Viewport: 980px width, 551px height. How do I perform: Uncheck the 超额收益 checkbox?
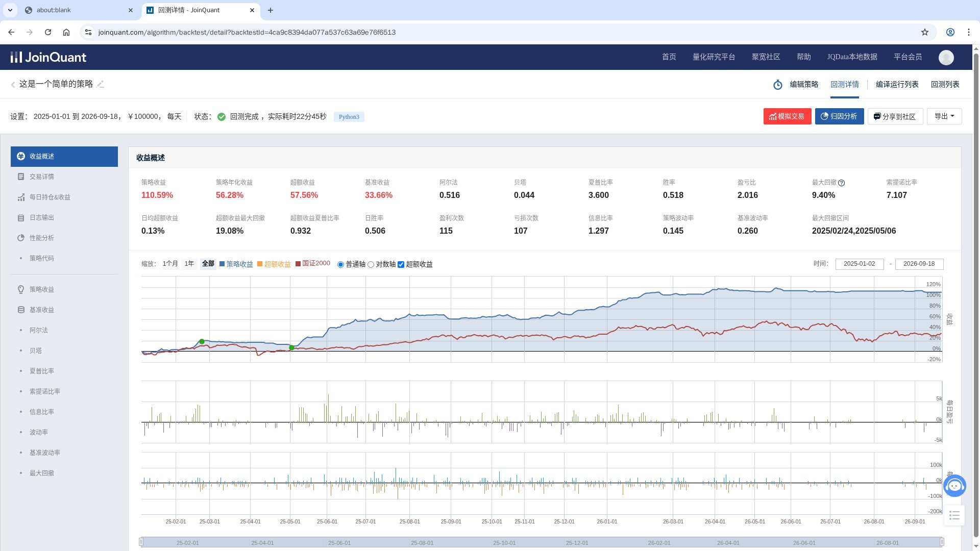[401, 265]
